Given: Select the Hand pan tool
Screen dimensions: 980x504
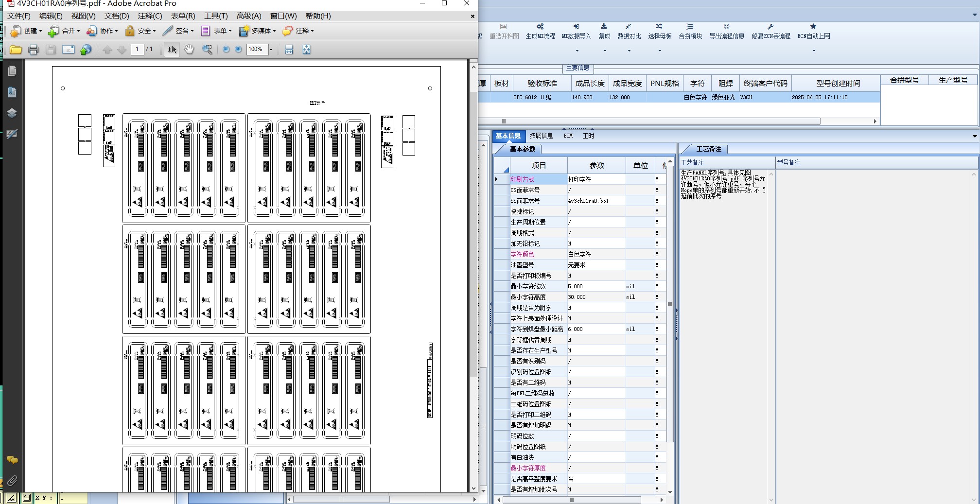Looking at the screenshot, I should click(189, 50).
